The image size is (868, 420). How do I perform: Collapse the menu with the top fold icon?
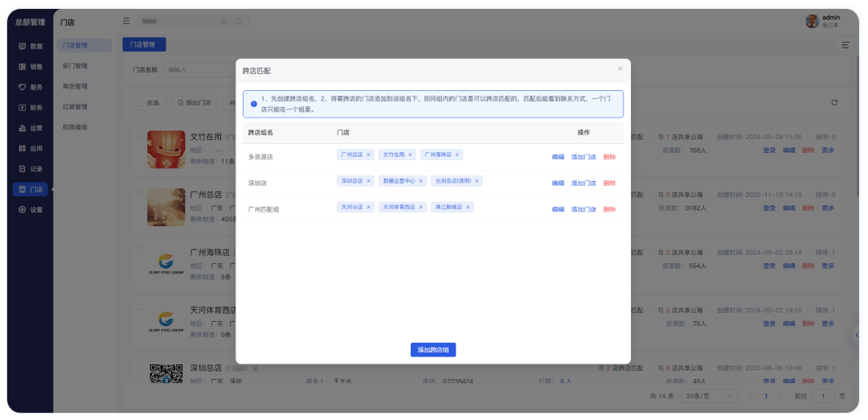(x=127, y=21)
